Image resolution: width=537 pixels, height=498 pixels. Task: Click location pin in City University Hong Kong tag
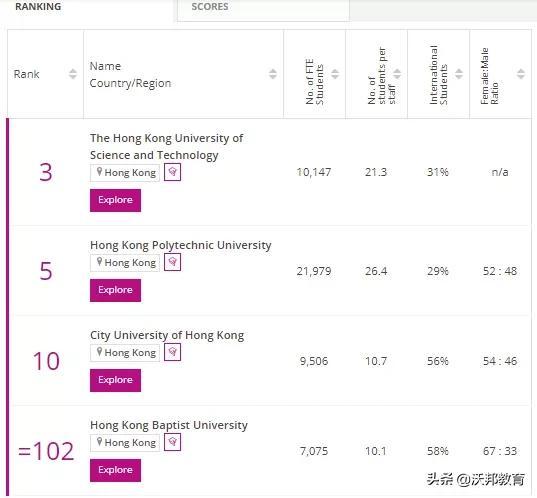tap(99, 352)
